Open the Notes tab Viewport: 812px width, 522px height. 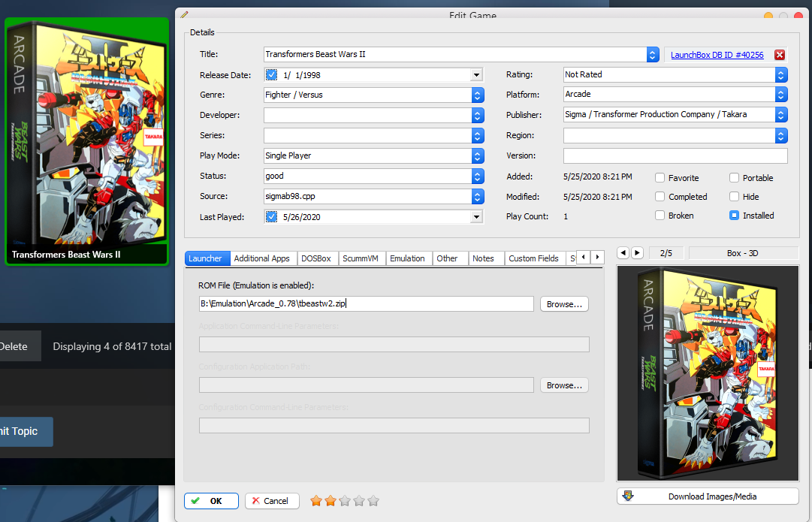(x=486, y=258)
